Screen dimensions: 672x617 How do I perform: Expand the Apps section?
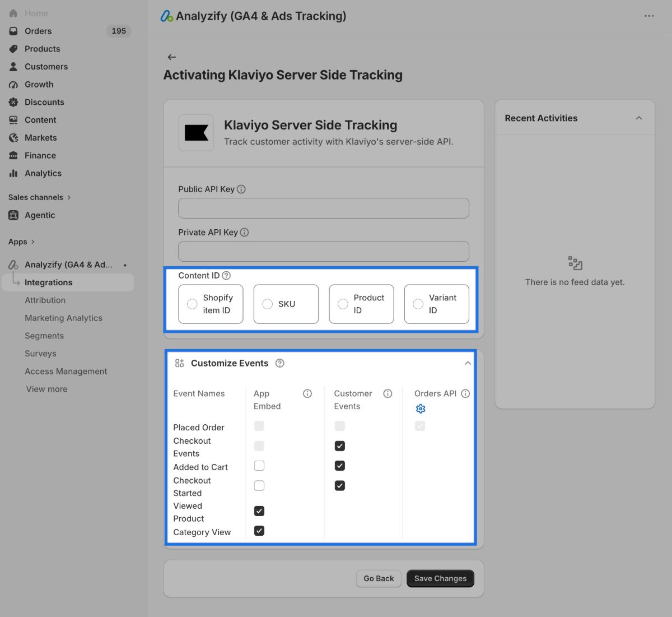click(x=22, y=242)
